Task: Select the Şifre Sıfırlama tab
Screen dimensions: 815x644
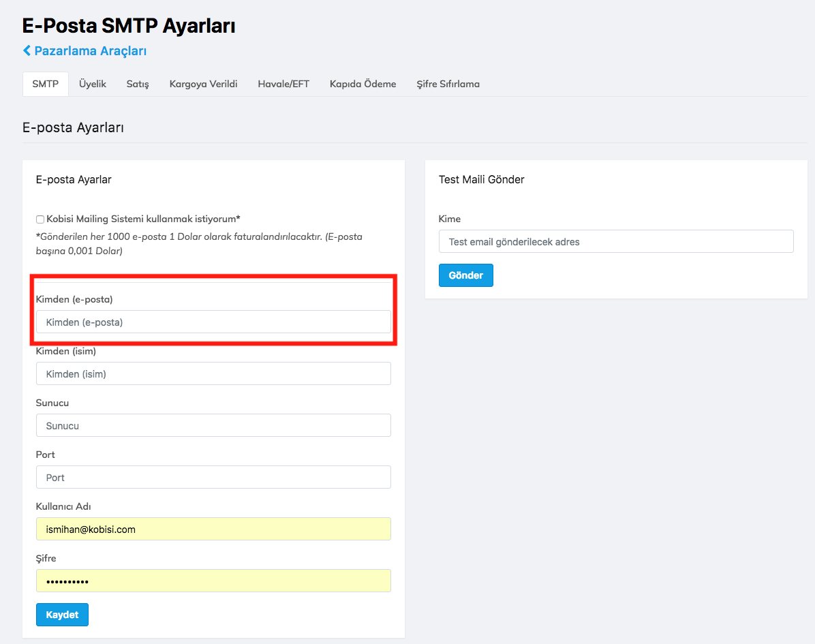Action: [448, 84]
